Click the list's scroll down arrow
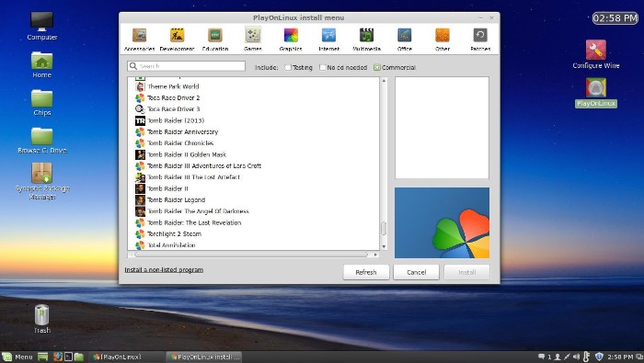This screenshot has height=363, width=644. coord(384,246)
